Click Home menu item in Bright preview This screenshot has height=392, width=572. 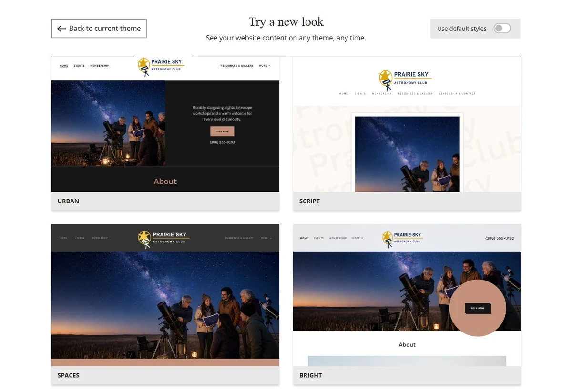point(304,238)
